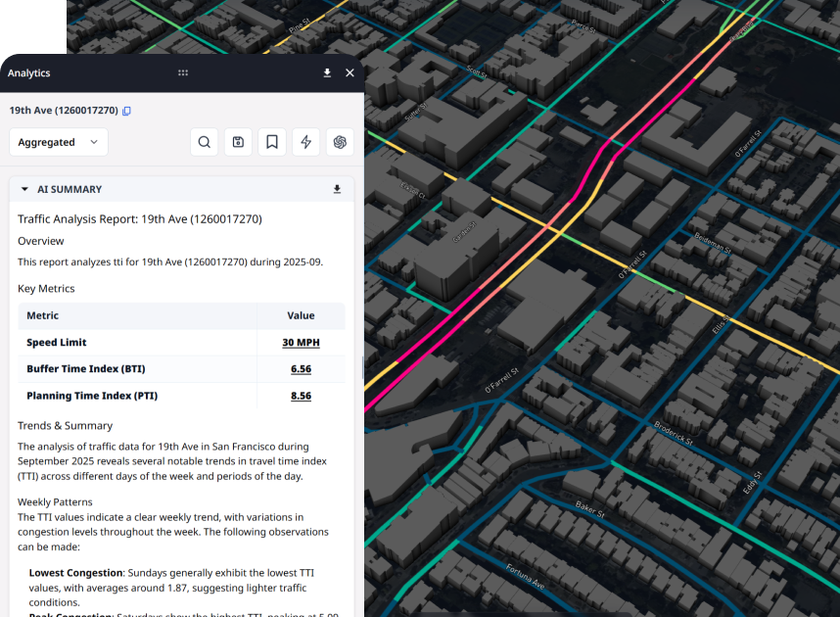Click the Aggregated dropdown chevron arrow
Screen dimensions: 840x617
[95, 142]
